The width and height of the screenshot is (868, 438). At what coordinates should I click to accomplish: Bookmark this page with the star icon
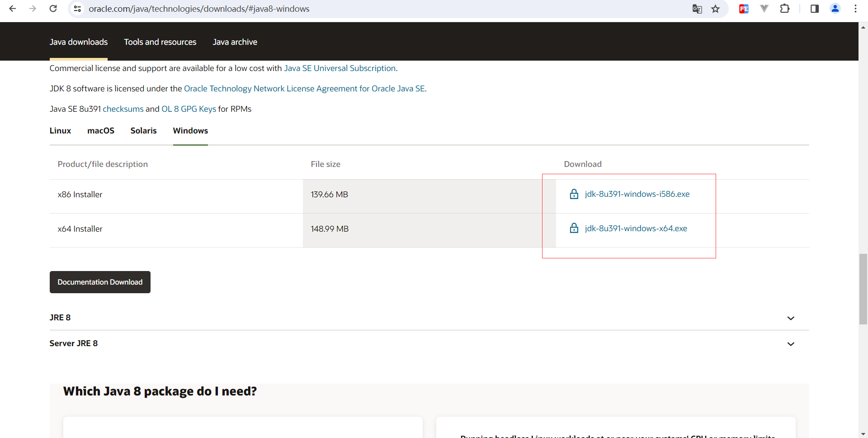click(x=715, y=9)
